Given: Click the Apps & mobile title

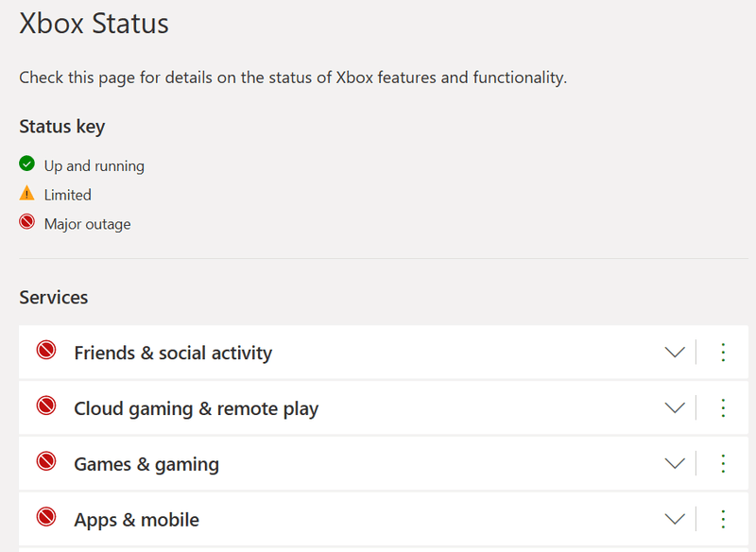Looking at the screenshot, I should click(x=136, y=519).
